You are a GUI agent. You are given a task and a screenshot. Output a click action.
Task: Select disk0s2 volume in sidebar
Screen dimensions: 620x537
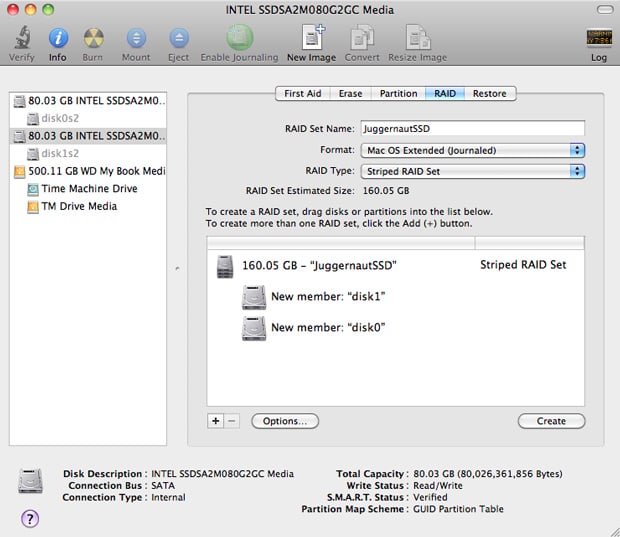[x=88, y=118]
